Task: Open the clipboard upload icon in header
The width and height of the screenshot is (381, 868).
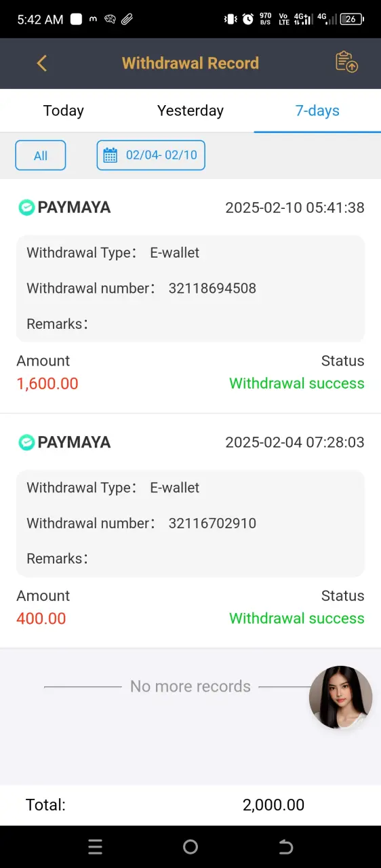Action: tap(346, 62)
